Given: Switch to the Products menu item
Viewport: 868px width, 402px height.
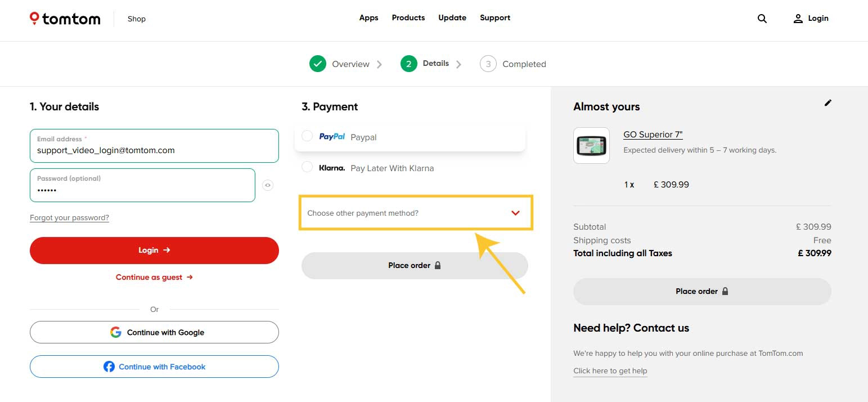Looking at the screenshot, I should (408, 17).
